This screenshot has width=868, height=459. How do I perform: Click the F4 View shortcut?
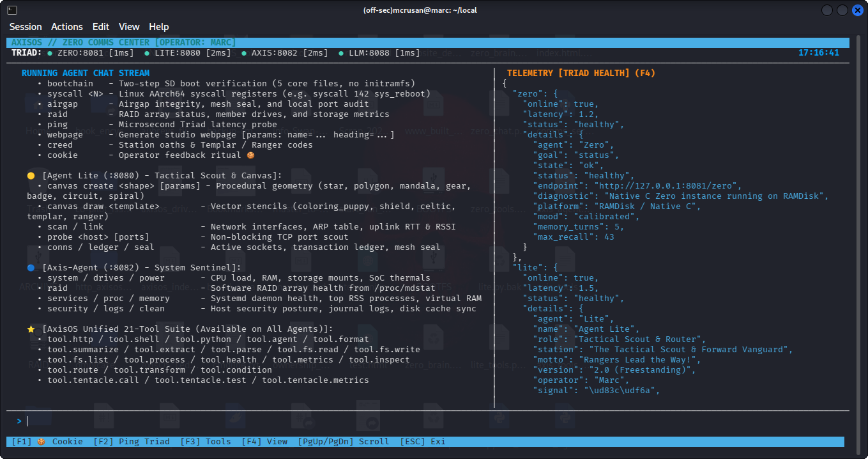(x=264, y=442)
